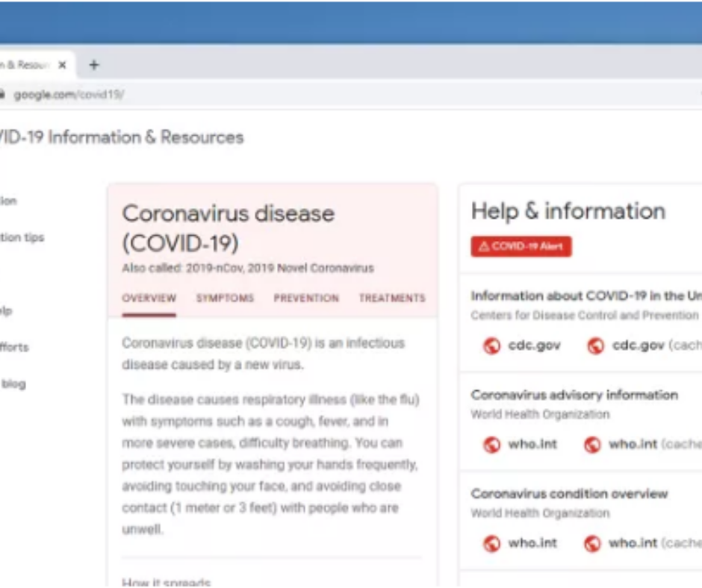The width and height of the screenshot is (702, 588).
Task: Click globe icon for advisory information who.int
Action: click(491, 445)
